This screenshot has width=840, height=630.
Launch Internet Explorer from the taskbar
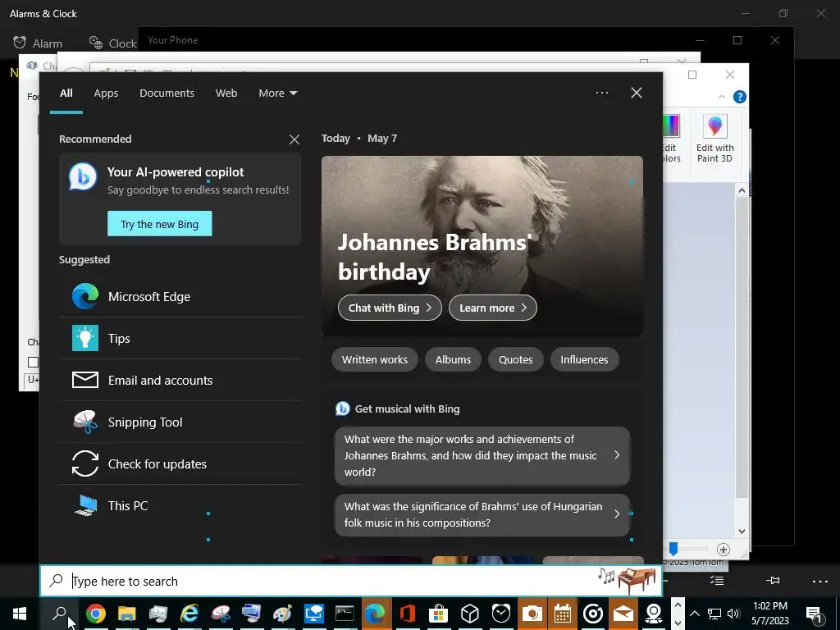(189, 614)
